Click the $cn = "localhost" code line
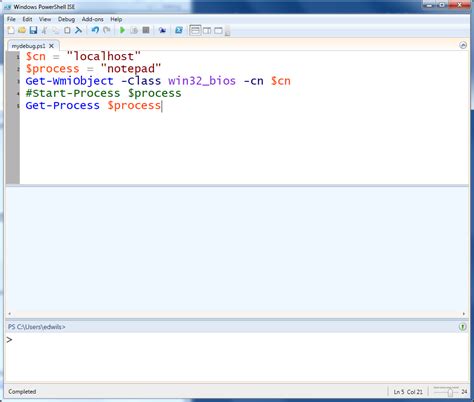 click(83, 56)
